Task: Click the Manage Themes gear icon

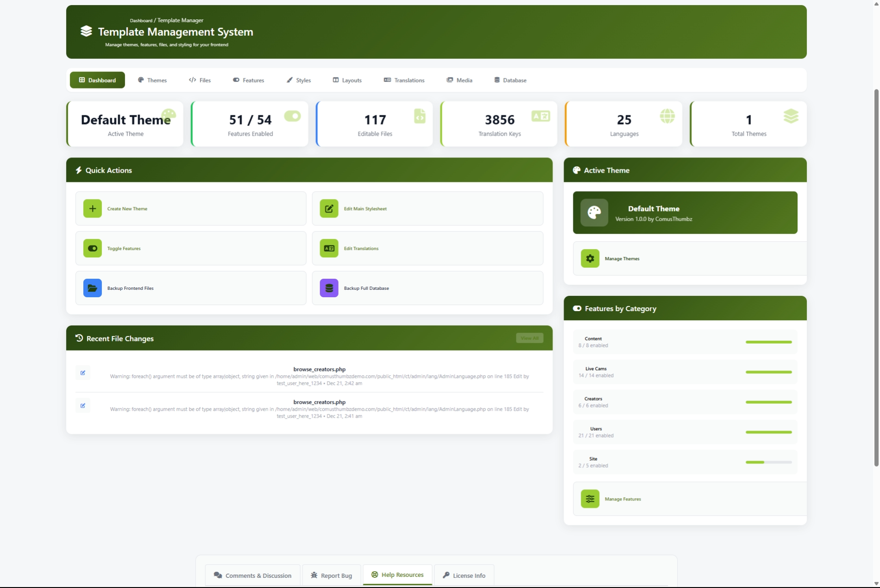Action: [x=590, y=258]
